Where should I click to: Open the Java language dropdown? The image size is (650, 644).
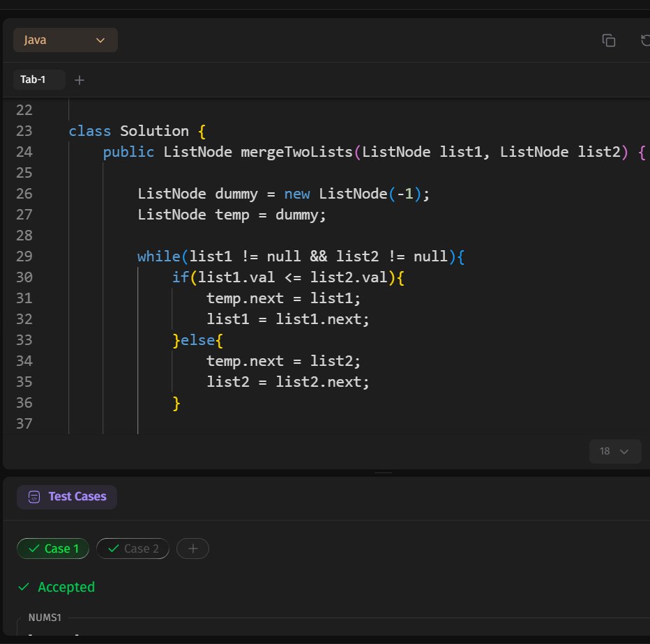(65, 40)
